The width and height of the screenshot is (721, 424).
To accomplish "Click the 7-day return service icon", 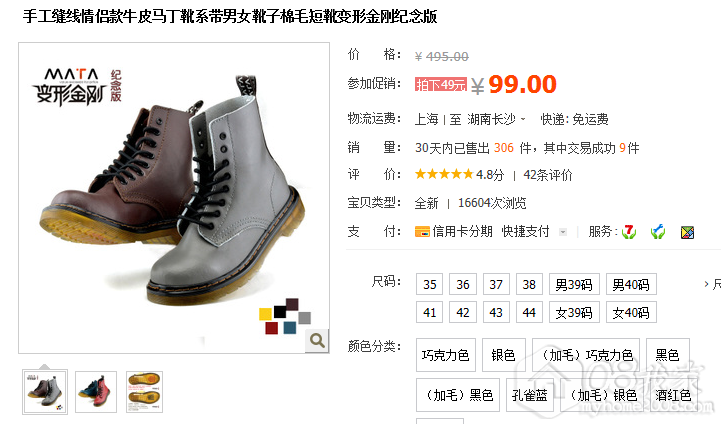I will pyautogui.click(x=629, y=232).
